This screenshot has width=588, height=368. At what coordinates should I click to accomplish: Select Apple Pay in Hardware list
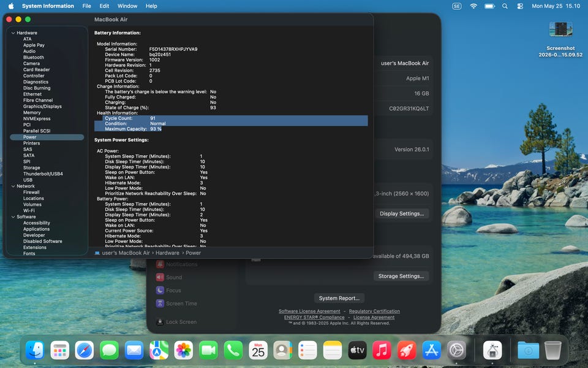pos(34,45)
